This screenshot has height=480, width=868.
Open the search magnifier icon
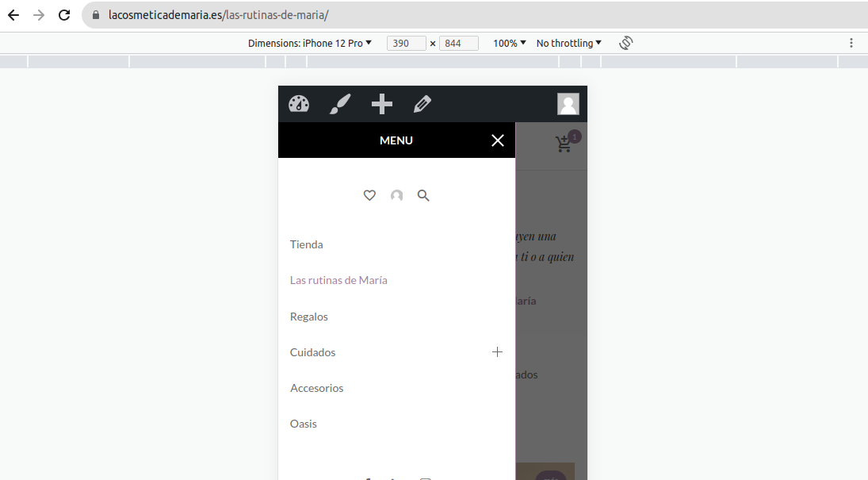423,195
